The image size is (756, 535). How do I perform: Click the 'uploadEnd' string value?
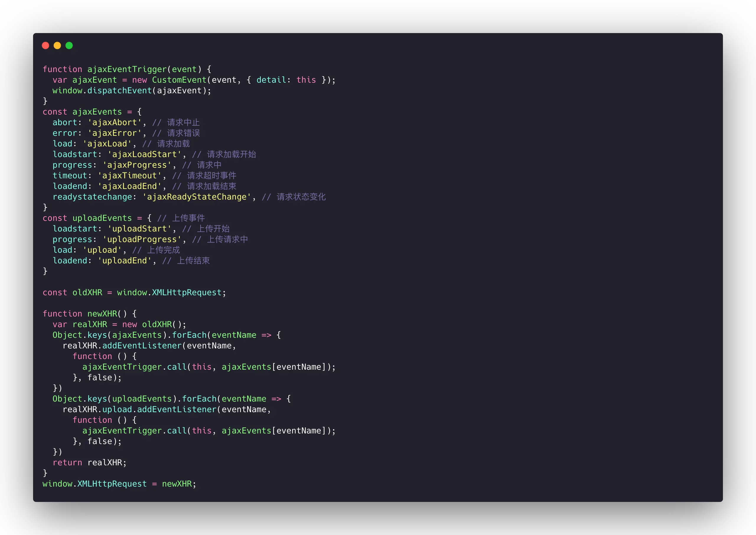pos(125,261)
